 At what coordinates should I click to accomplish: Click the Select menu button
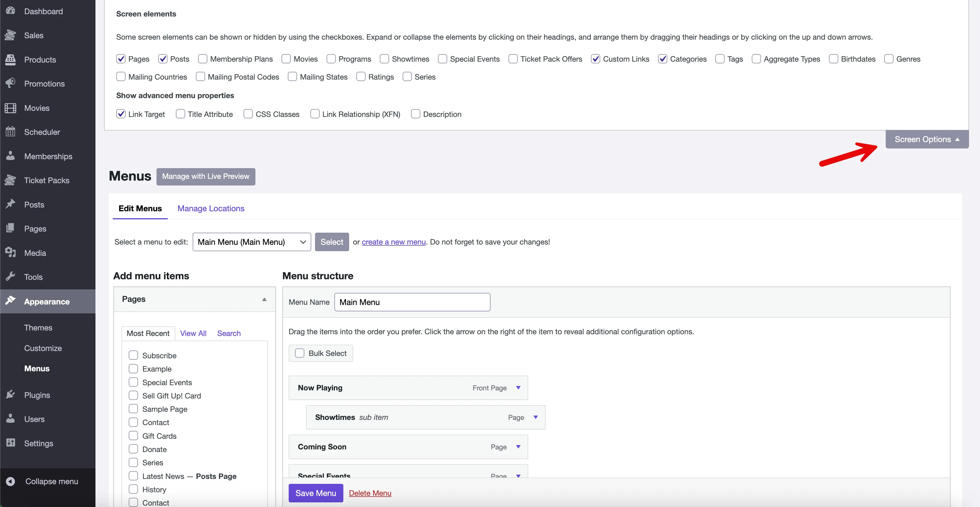[332, 242]
